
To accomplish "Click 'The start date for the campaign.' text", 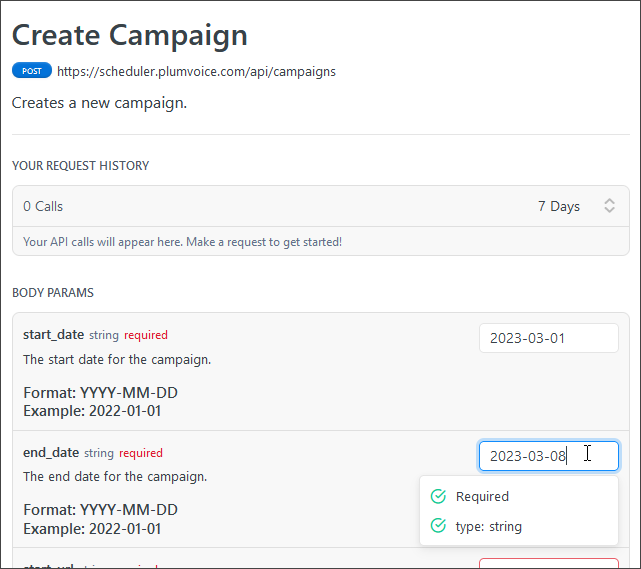I will 117,360.
